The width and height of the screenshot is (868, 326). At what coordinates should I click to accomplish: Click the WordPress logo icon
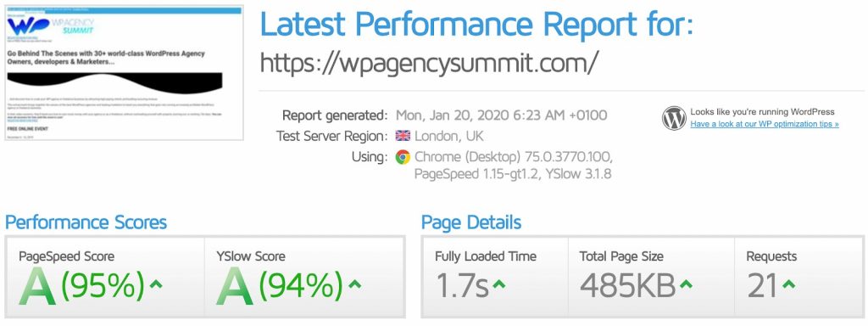pos(674,118)
